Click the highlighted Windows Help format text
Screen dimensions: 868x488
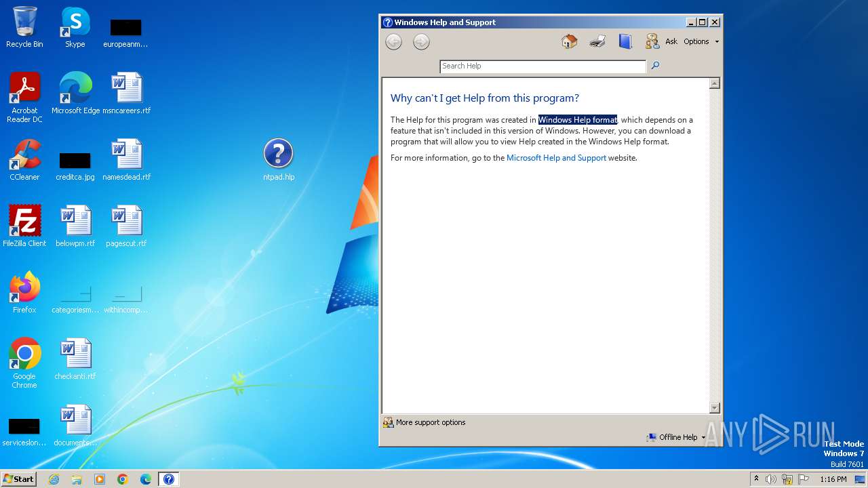click(578, 120)
